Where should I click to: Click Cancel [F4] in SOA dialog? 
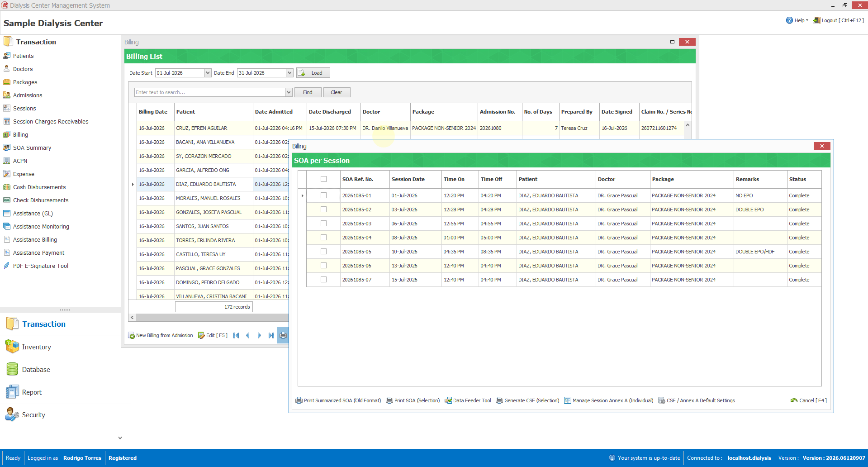click(809, 400)
